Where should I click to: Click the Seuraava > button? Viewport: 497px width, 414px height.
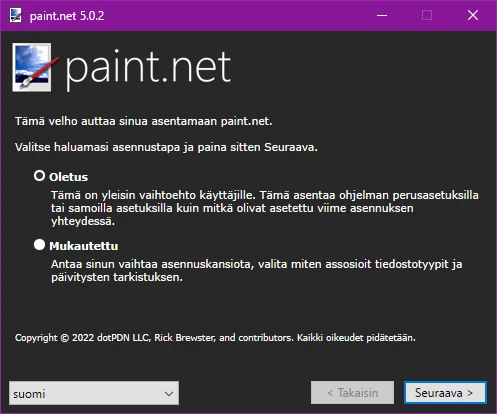coord(445,393)
